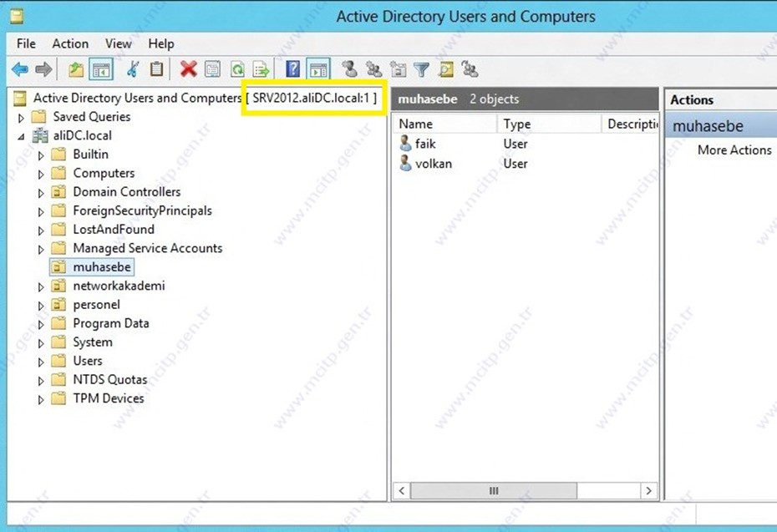Expand the personel OU

coord(41,307)
